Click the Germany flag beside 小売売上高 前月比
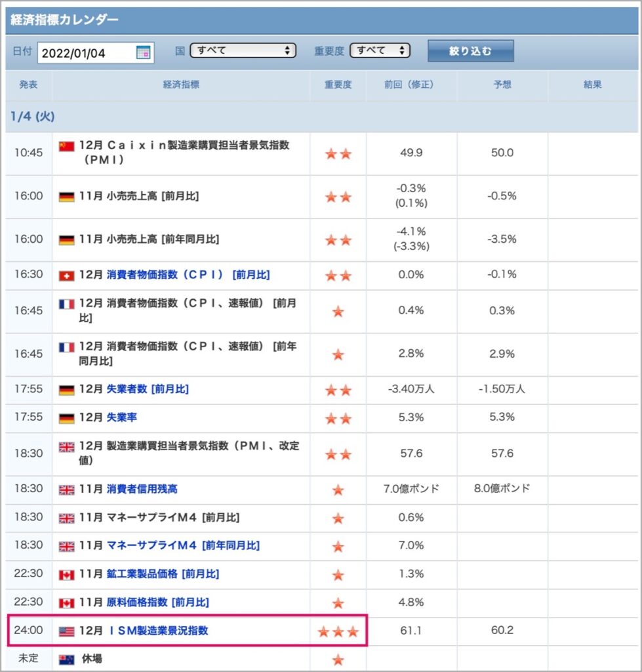642x672 pixels. 66,197
